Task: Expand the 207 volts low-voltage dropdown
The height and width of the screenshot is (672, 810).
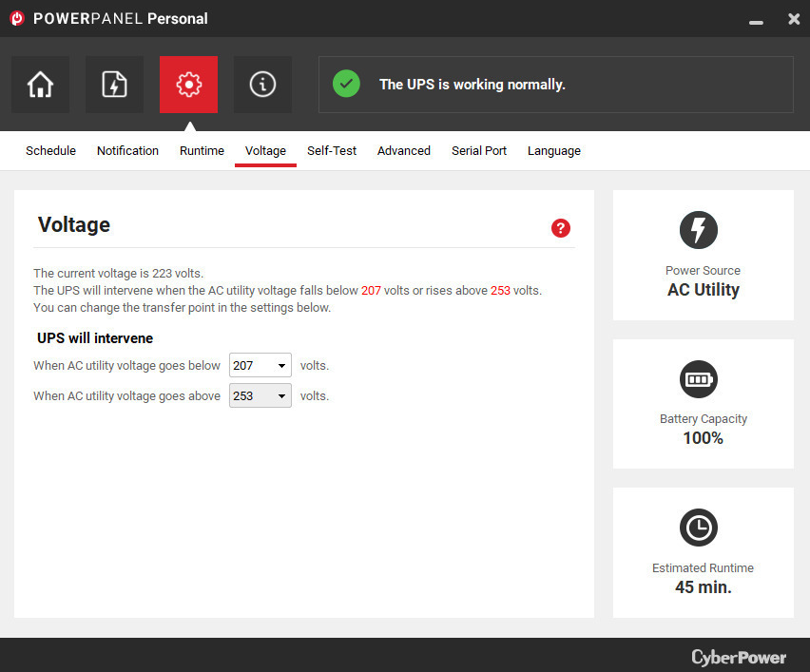Action: tap(260, 365)
